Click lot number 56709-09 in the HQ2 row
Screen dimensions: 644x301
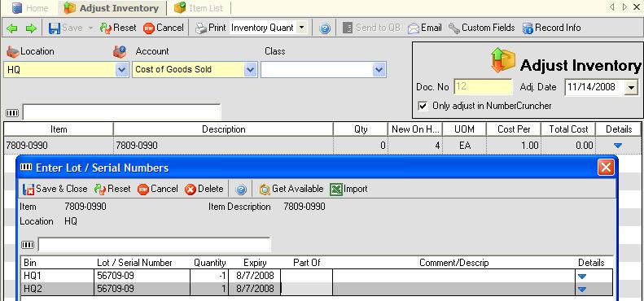click(x=142, y=289)
